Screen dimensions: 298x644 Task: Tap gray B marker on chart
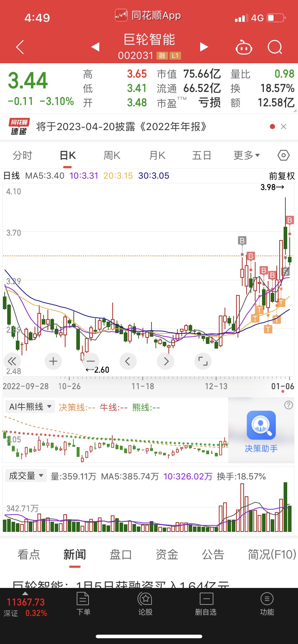tap(242, 240)
